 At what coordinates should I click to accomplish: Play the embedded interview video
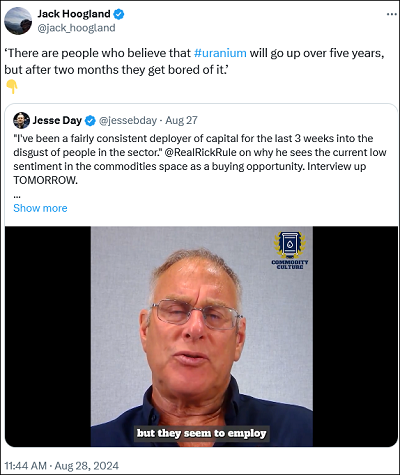(202, 336)
